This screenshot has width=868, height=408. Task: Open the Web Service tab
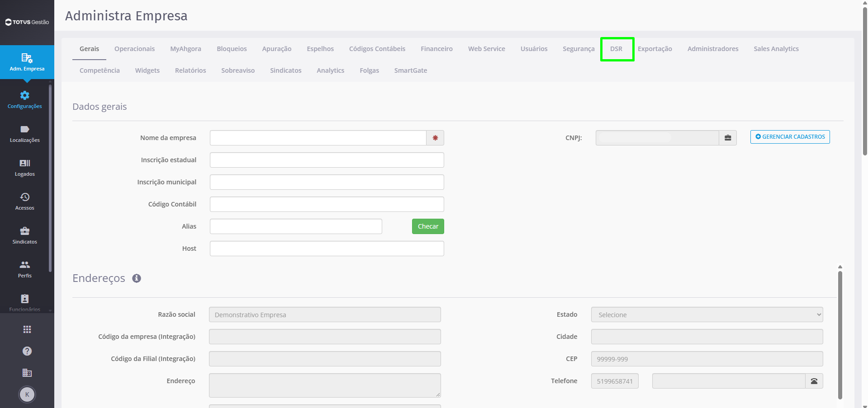pos(487,49)
